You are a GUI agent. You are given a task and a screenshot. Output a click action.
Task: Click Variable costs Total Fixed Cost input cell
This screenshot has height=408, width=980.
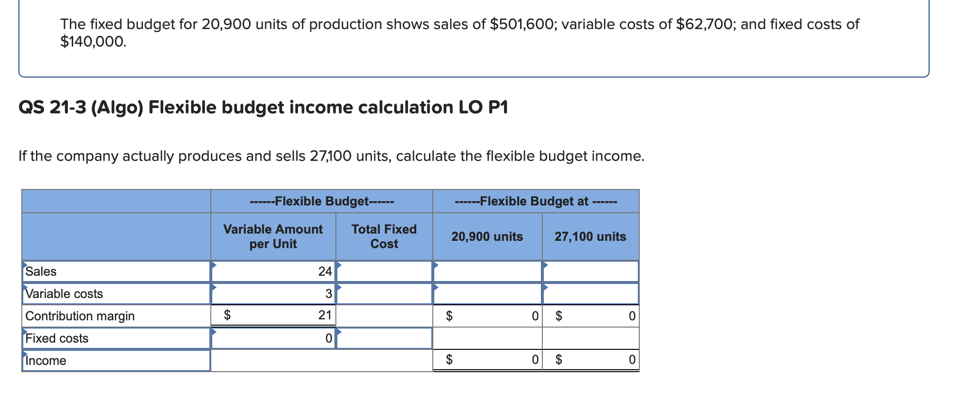point(384,294)
